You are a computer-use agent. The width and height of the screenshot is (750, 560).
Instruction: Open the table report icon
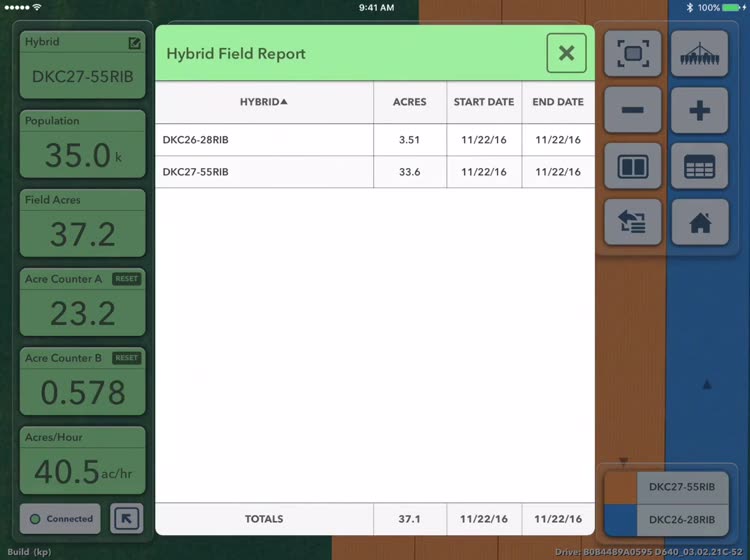pos(699,166)
